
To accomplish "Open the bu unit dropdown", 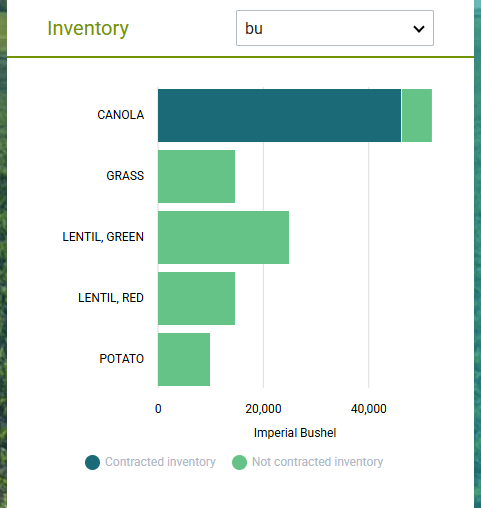I will (335, 28).
